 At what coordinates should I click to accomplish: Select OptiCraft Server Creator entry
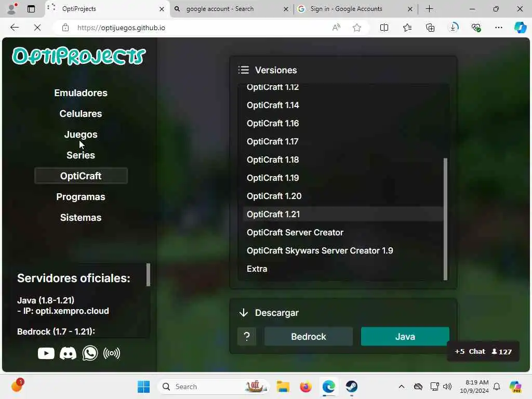[x=343, y=232]
